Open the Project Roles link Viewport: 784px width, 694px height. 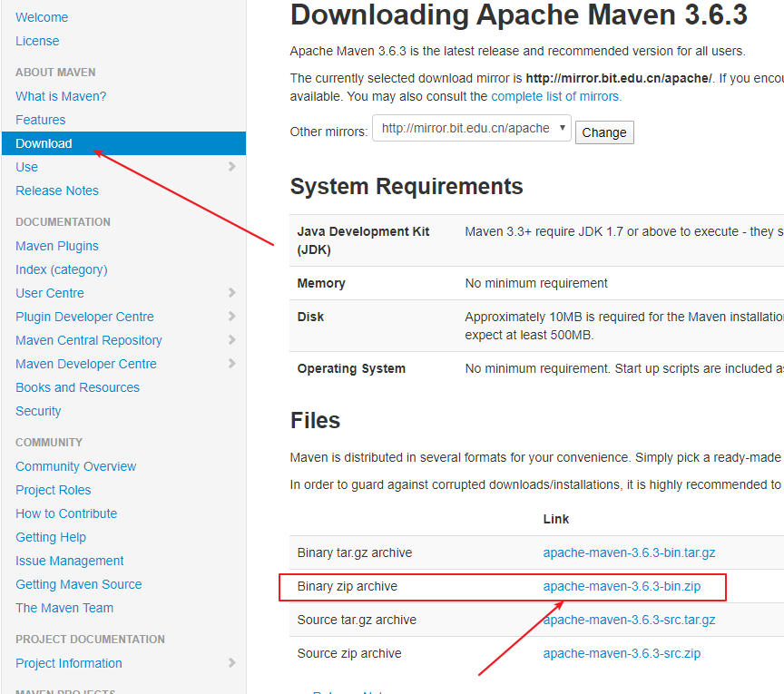click(53, 490)
